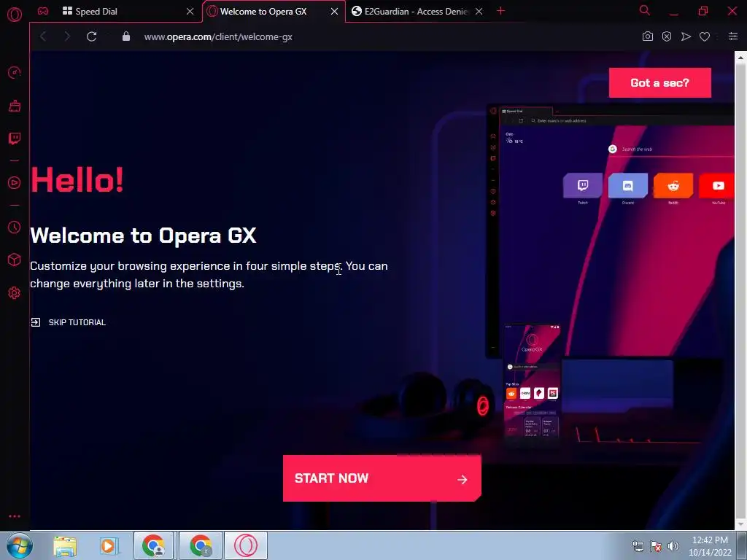747x560 pixels.
Task: Click Welcome to Opera GX heading
Action: click(144, 236)
